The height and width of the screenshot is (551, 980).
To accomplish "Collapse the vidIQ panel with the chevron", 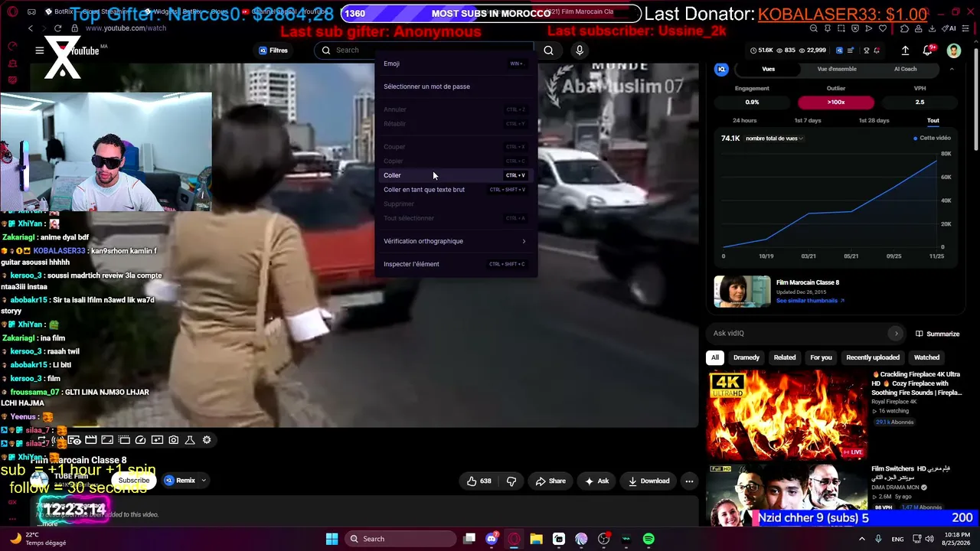I will coord(952,69).
